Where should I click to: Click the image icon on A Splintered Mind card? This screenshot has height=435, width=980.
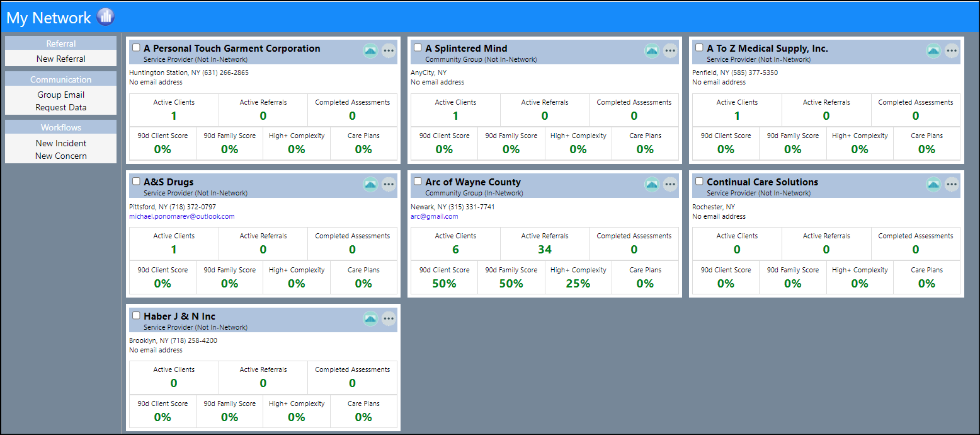[652, 51]
